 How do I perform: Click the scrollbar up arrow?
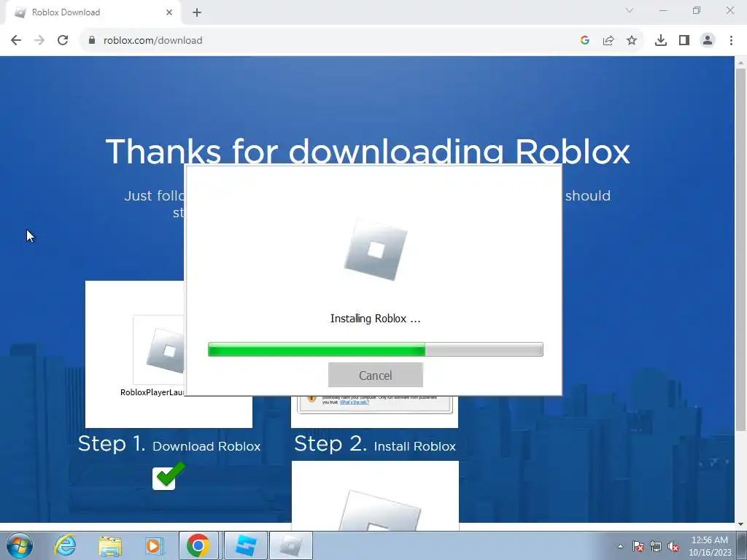point(741,63)
